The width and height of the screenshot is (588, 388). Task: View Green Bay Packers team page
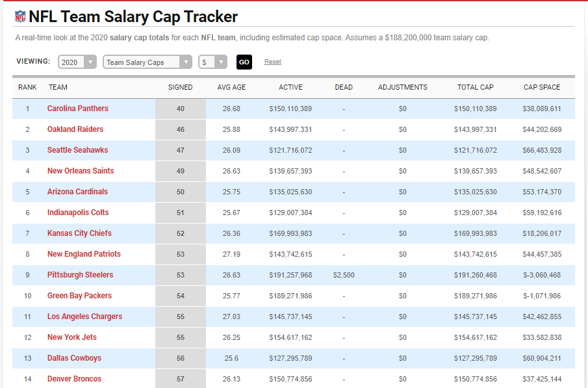coord(79,296)
